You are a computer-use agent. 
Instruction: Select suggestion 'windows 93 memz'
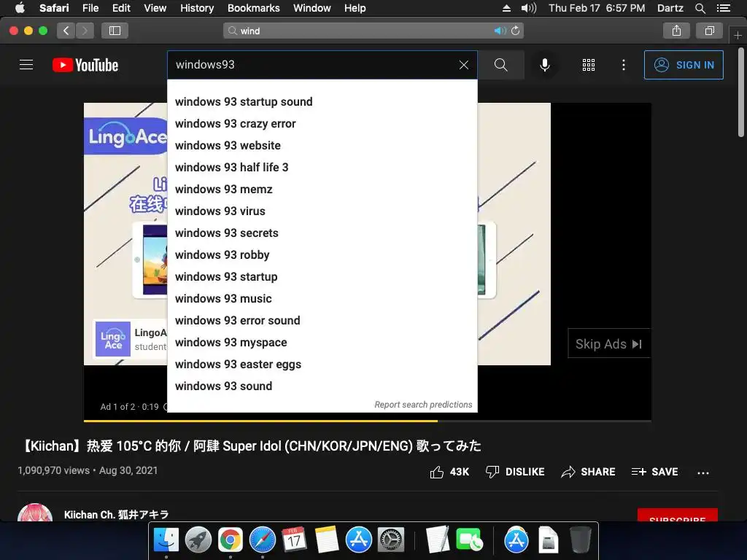tap(322, 190)
